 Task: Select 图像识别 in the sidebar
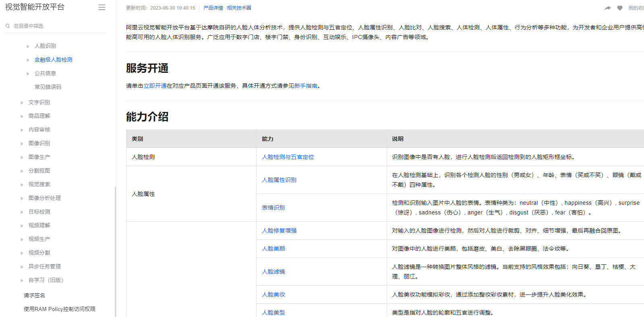[39, 143]
